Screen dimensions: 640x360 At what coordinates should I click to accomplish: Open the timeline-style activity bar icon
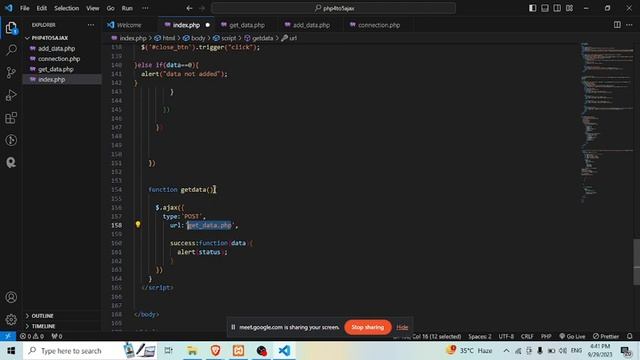click(x=11, y=140)
